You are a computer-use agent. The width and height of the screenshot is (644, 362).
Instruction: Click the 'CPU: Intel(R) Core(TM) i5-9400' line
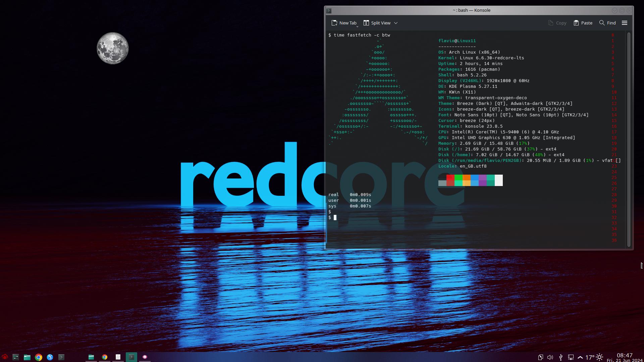click(x=499, y=132)
